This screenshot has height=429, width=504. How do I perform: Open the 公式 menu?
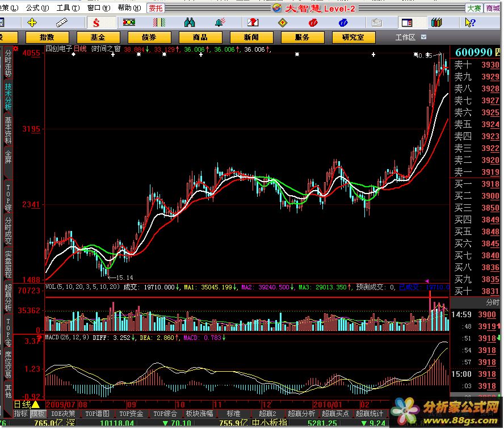pos(37,8)
